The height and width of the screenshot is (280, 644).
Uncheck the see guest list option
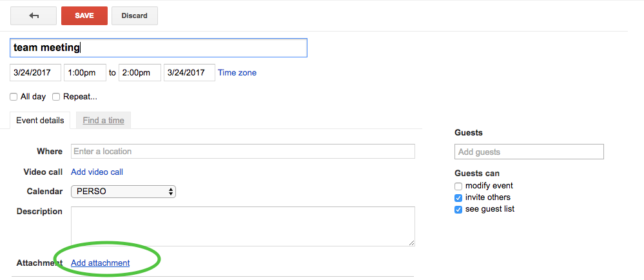point(458,210)
